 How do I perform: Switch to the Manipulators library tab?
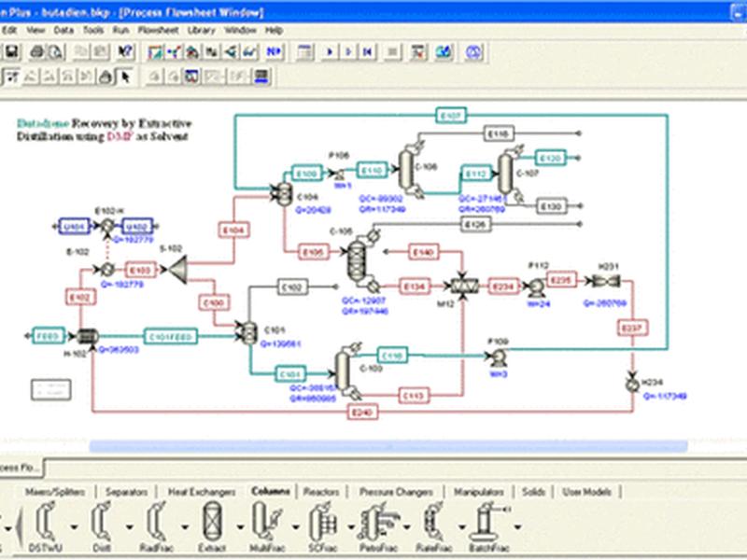(x=478, y=492)
